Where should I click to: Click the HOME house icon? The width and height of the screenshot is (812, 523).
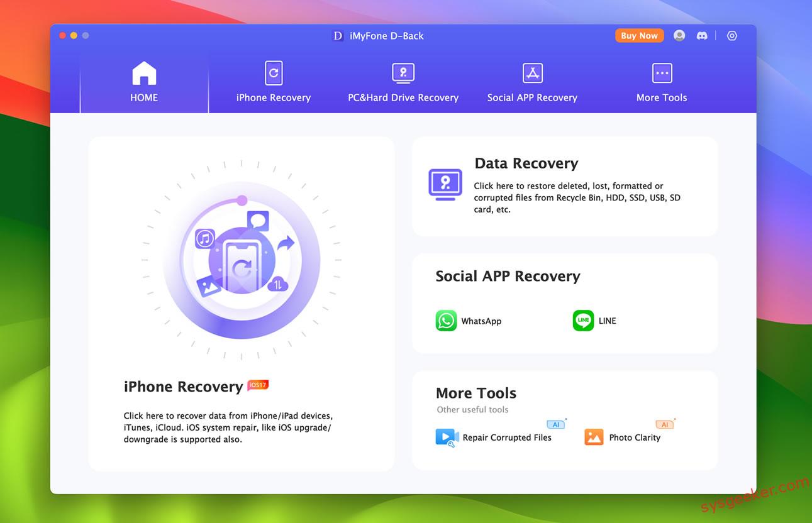[x=144, y=74]
